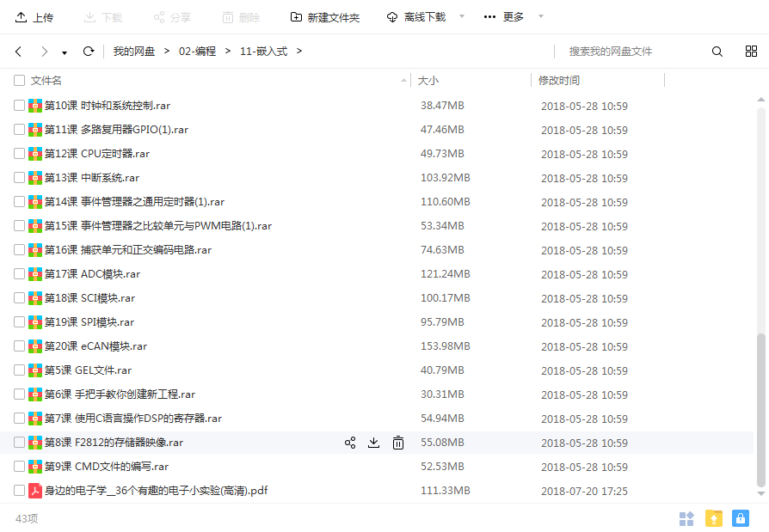Select file 第7课 使用C语言操作DSP的寄存器.rar
The height and width of the screenshot is (532, 769).
tap(133, 419)
